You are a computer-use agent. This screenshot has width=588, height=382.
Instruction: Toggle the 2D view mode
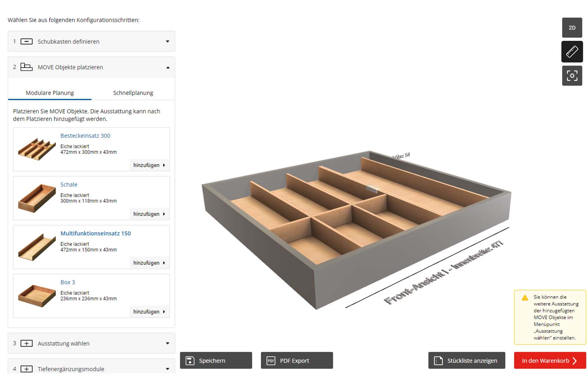pyautogui.click(x=572, y=27)
